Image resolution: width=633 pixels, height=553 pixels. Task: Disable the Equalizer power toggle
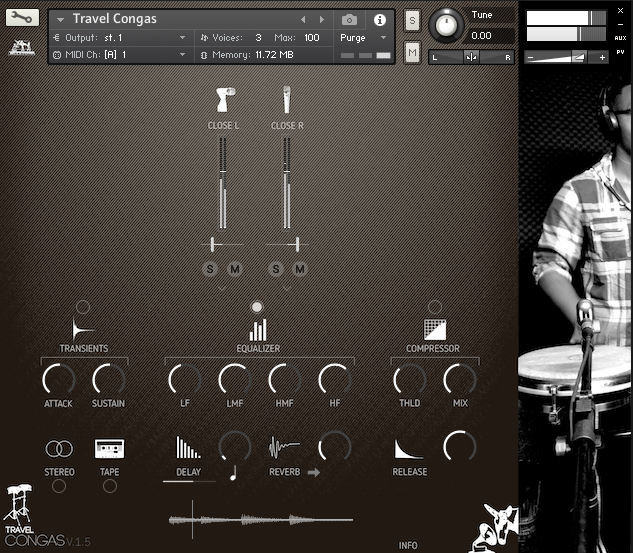tap(257, 307)
